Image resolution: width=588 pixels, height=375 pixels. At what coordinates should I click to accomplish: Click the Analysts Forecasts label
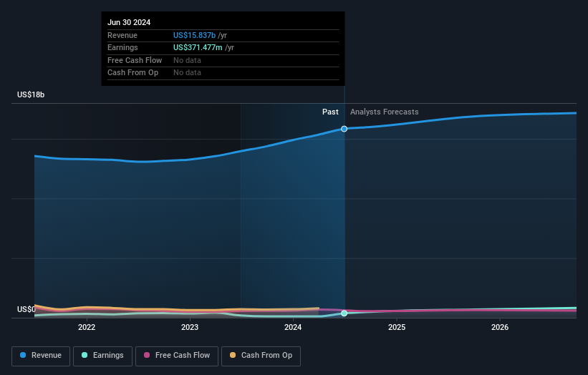click(x=385, y=112)
